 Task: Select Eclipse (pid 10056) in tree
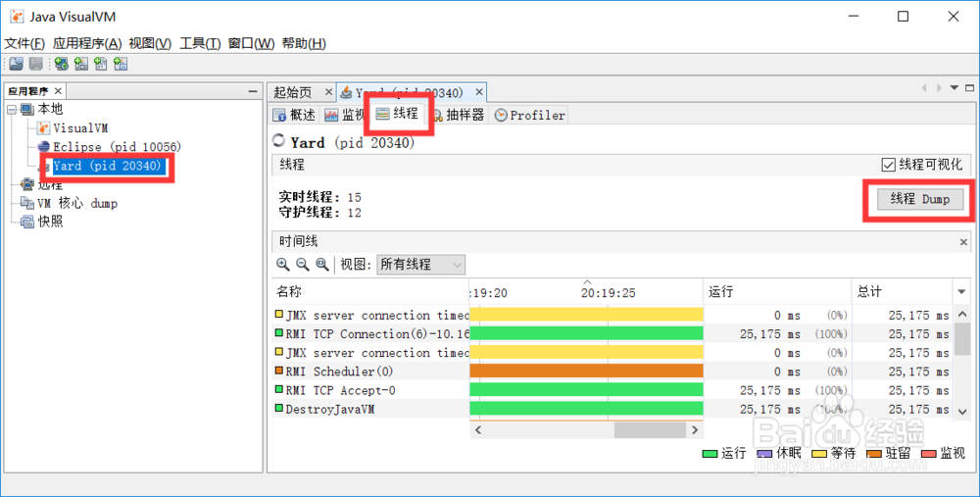pyautogui.click(x=110, y=147)
